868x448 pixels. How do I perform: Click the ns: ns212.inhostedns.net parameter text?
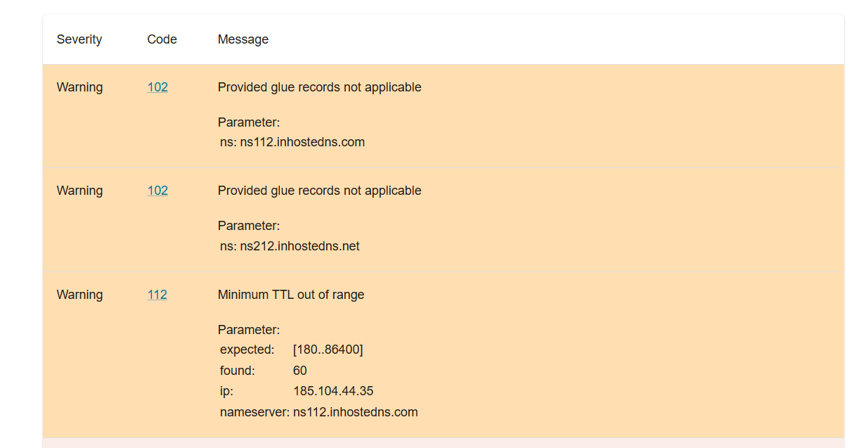coord(290,246)
